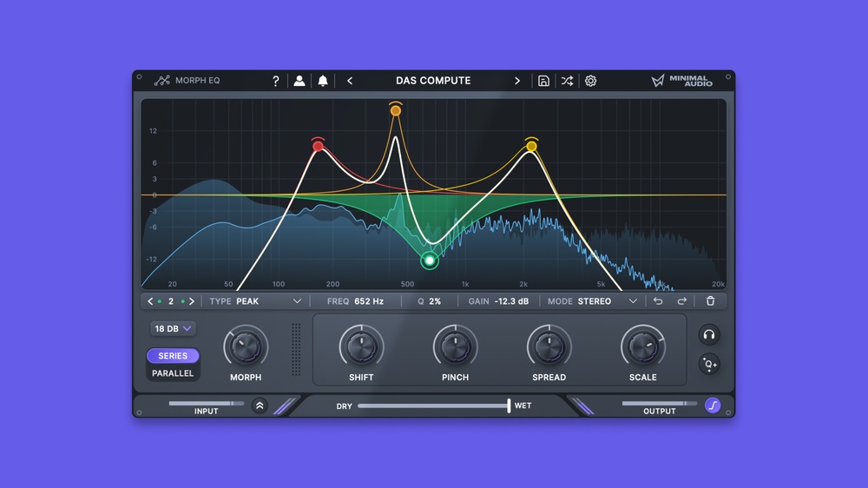Screen dimensions: 868x488
Task: Redo change arrow icon
Action: (682, 300)
